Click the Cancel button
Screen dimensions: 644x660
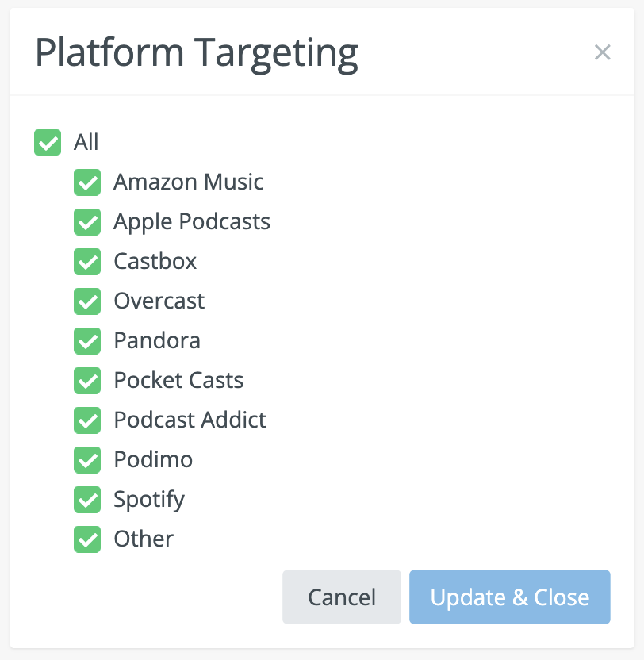coord(342,597)
